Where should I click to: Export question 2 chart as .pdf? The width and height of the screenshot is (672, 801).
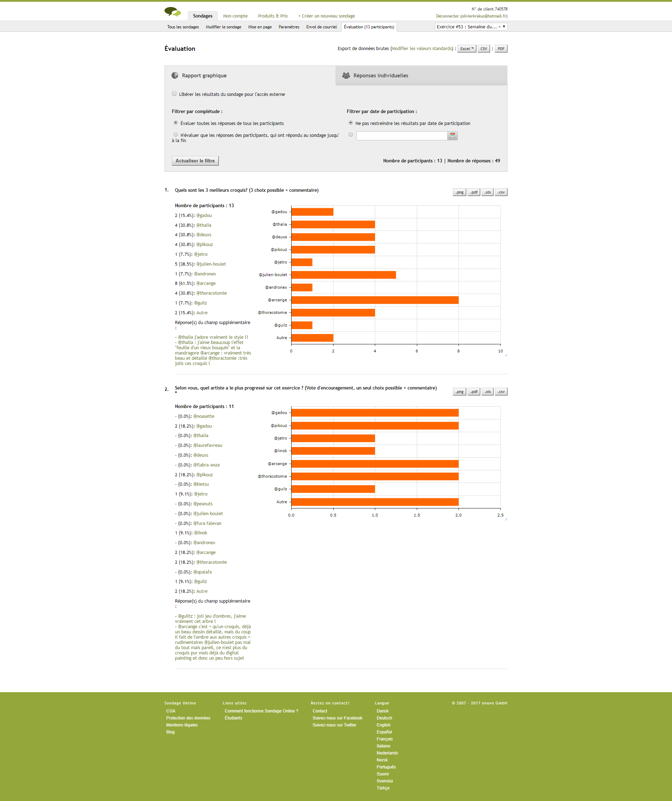pos(474,392)
